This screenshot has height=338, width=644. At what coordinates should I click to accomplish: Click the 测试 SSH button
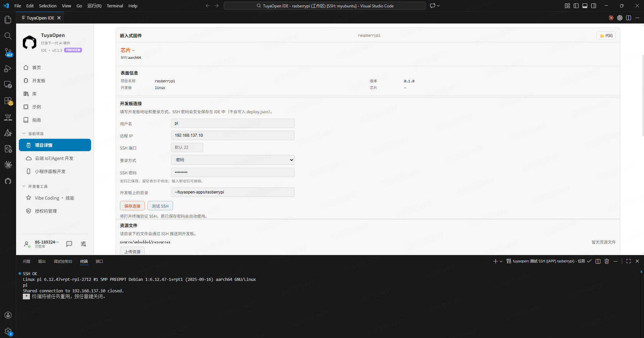click(160, 206)
